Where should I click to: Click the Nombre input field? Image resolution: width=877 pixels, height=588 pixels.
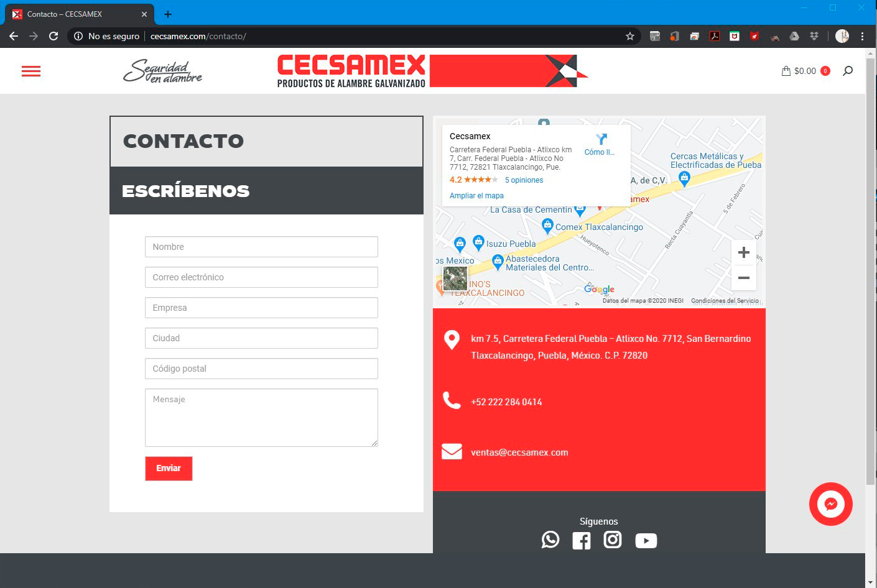click(261, 247)
